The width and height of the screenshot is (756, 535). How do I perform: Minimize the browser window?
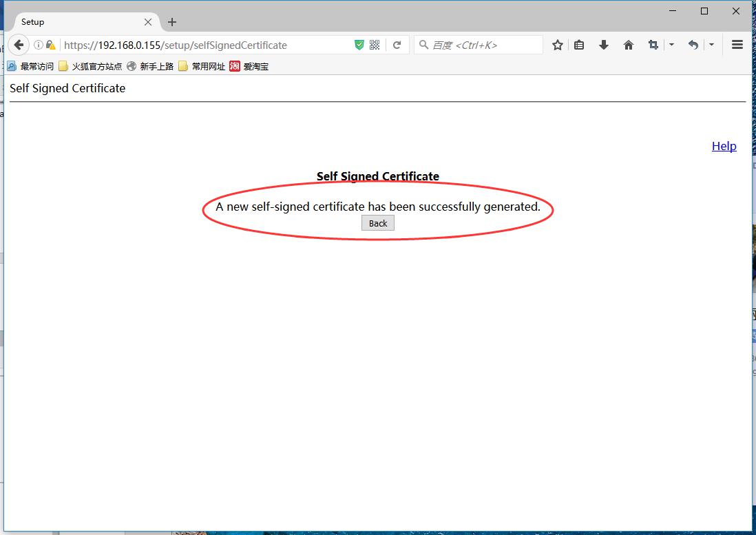click(x=673, y=10)
